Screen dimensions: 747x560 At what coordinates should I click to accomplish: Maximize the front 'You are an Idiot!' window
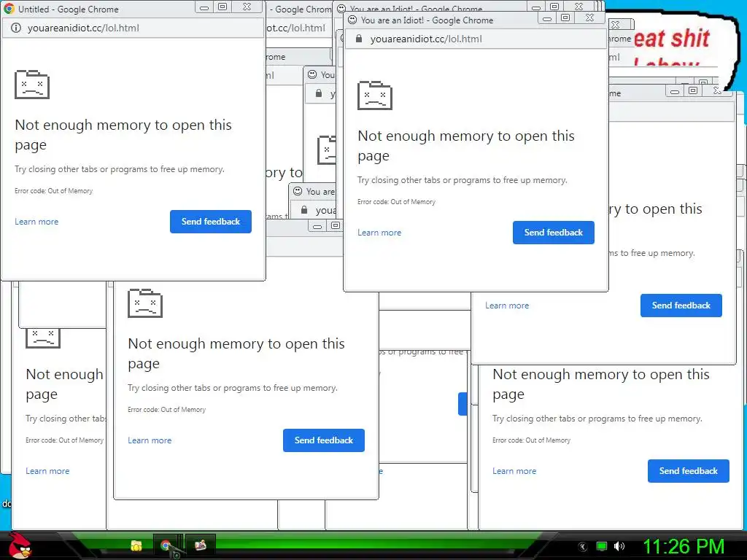[565, 17]
